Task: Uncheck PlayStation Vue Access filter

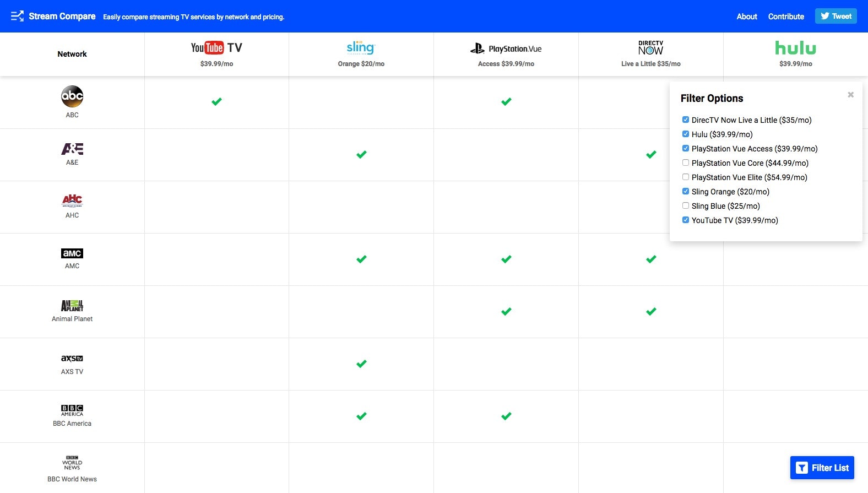Action: 686,148
